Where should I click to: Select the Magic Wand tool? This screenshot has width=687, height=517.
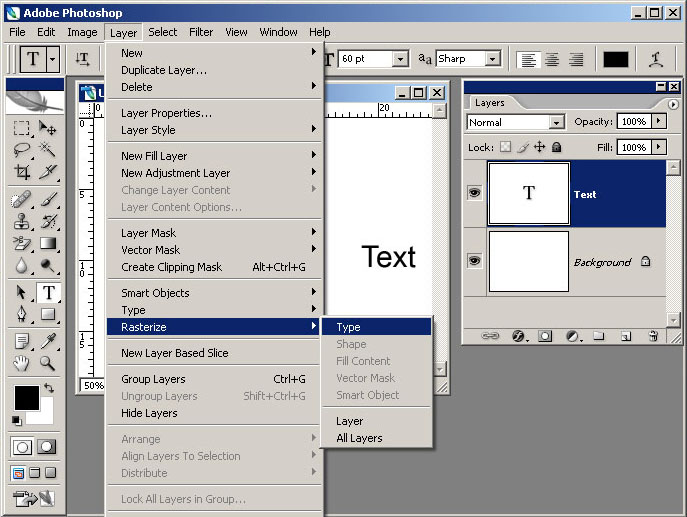pyautogui.click(x=47, y=149)
